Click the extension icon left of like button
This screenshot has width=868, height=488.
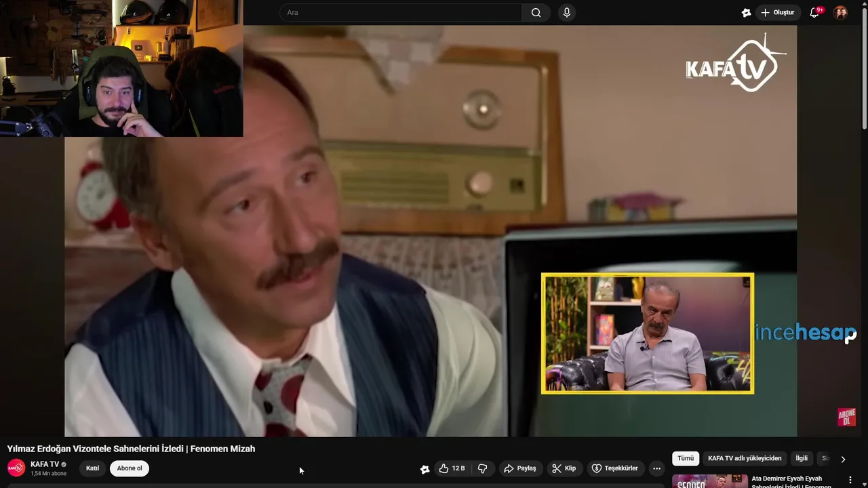click(425, 469)
